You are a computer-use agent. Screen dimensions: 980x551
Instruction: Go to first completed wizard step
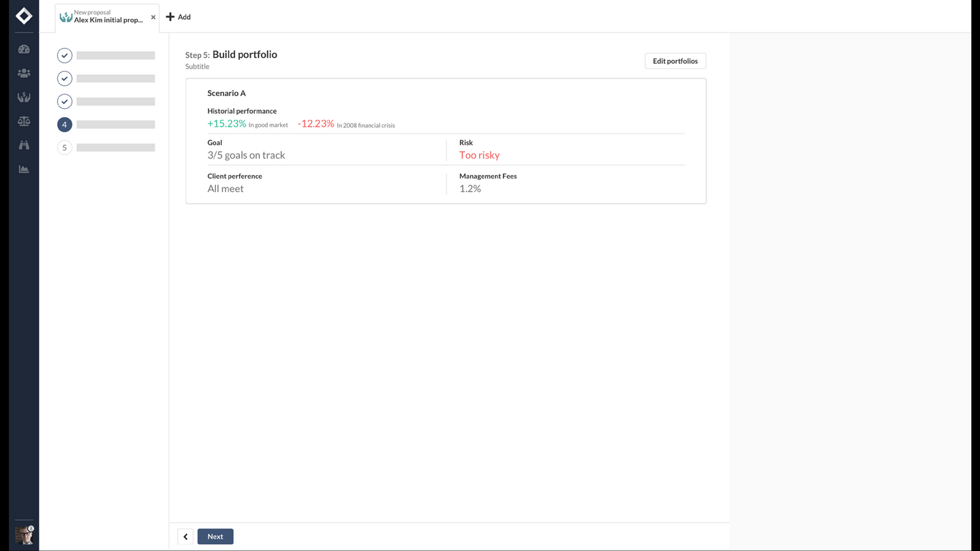pyautogui.click(x=65, y=55)
